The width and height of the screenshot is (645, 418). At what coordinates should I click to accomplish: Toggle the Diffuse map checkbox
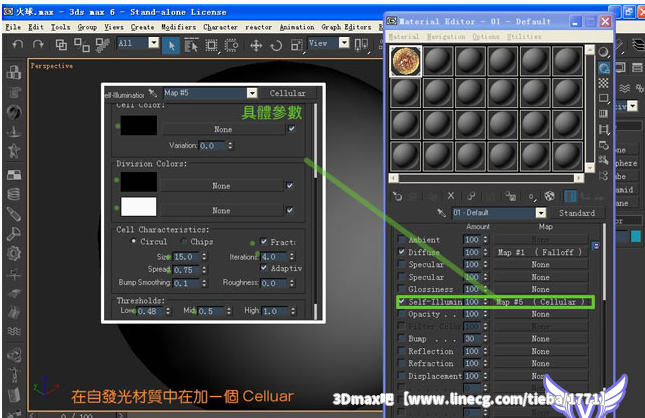tap(401, 252)
